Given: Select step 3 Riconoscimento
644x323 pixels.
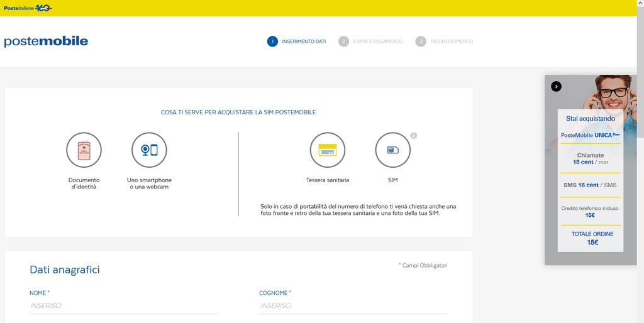Looking at the screenshot, I should pyautogui.click(x=444, y=41).
